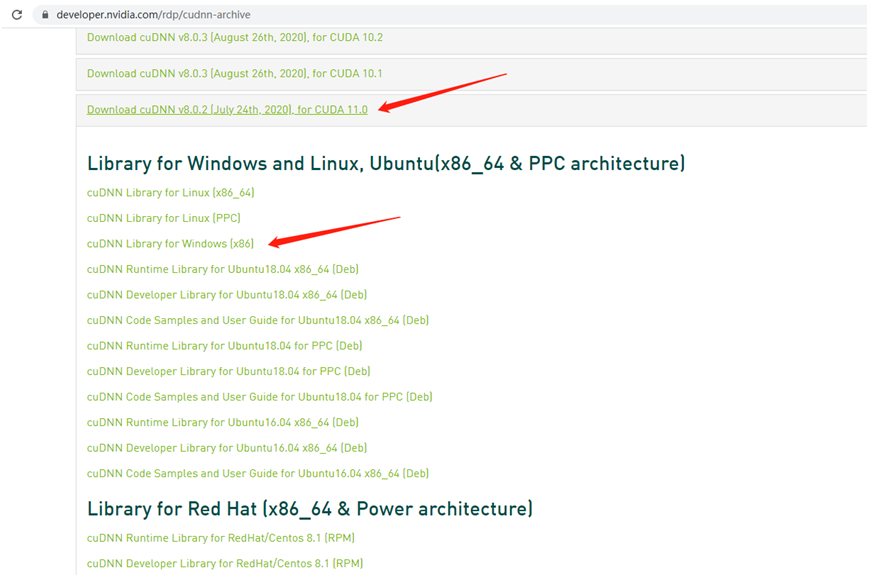Open cuDNN Runtime Library for Ubuntu16.04 x86_64
Screen dimensions: 869x577
tap(223, 422)
